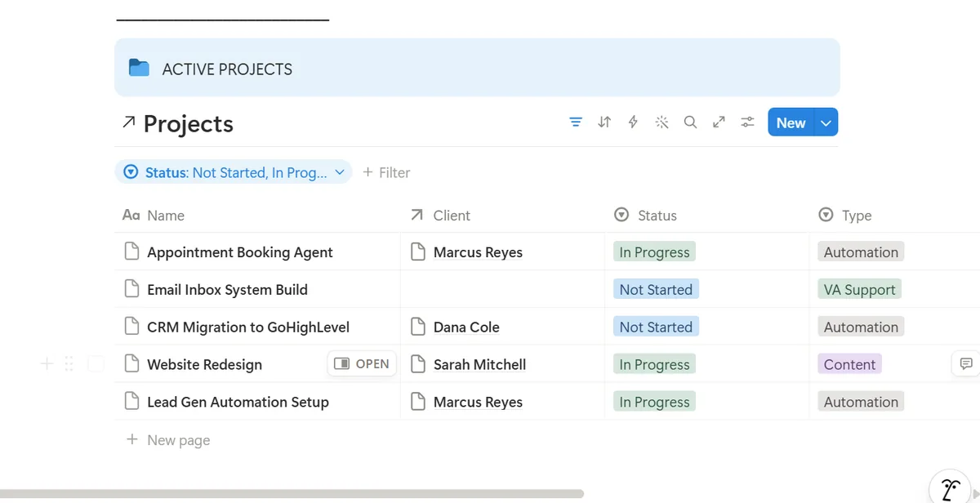Open Email Inbox System Build project

tap(227, 290)
